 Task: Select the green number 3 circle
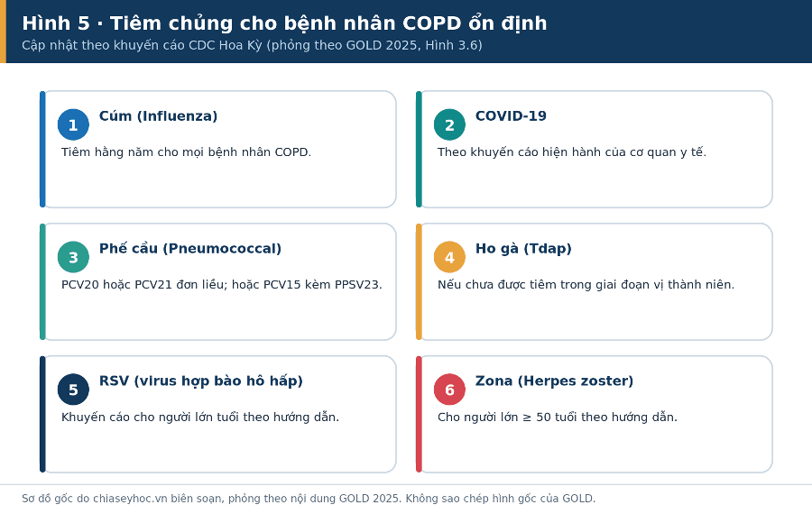pos(73,257)
